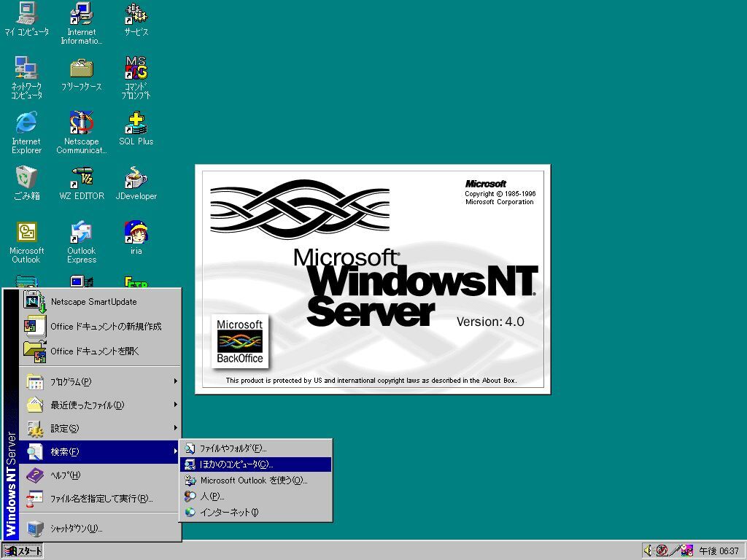
Task: Open プログラム(P) in the Start menu
Action: (100, 381)
